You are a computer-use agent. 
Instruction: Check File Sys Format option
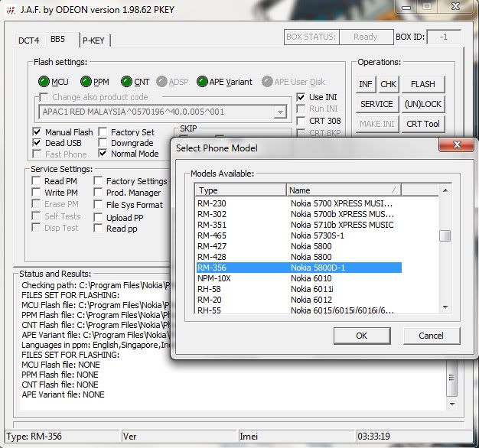tap(98, 204)
